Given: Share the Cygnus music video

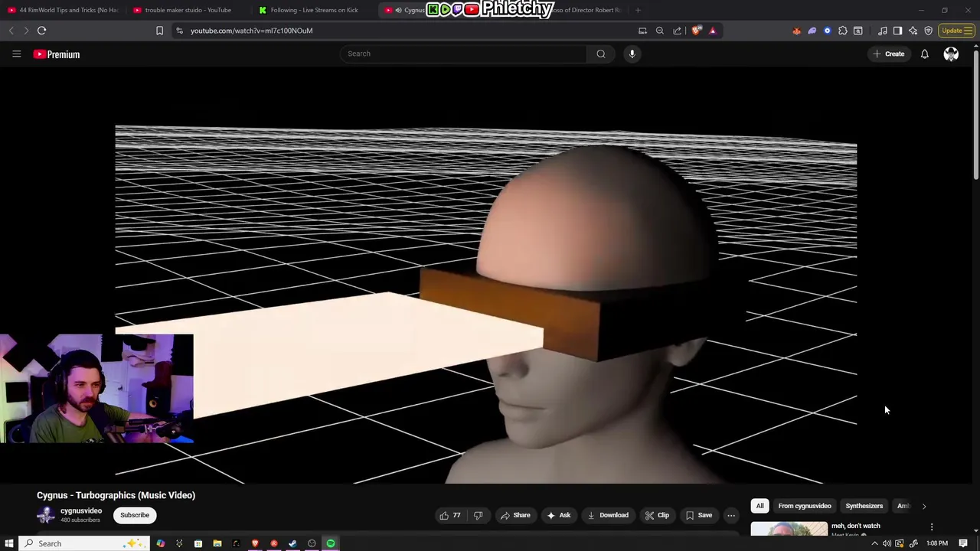Looking at the screenshot, I should (514, 515).
